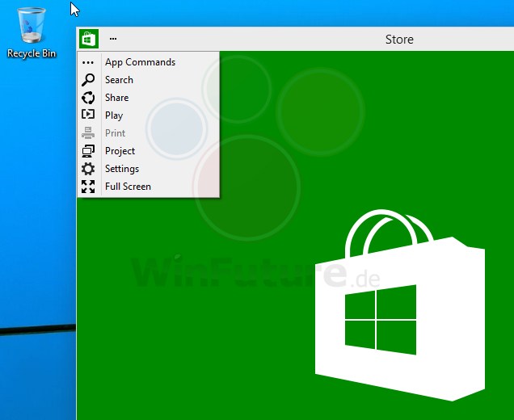The width and height of the screenshot is (514, 420).
Task: Click the Store window title text
Action: coord(399,40)
